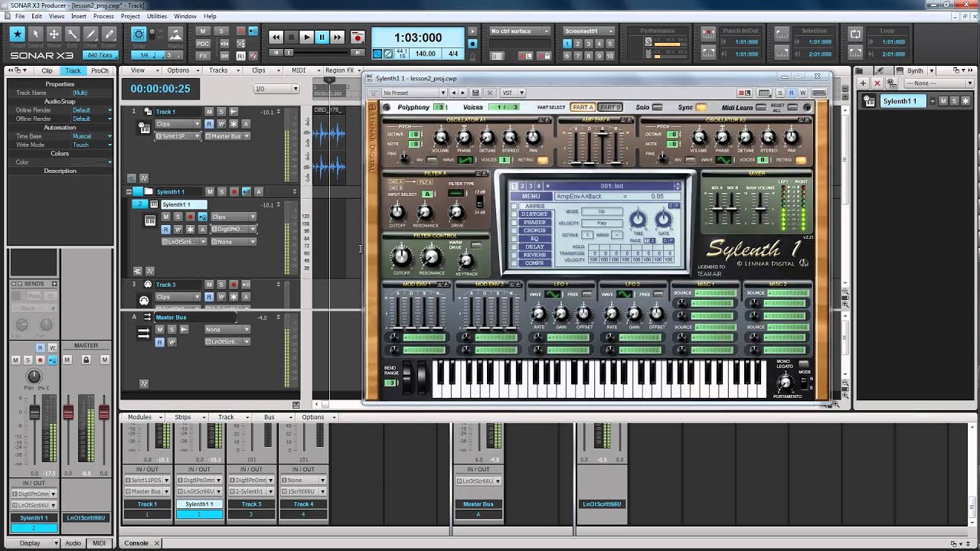
Task: Click the Audio button at bottom left
Action: pos(73,543)
